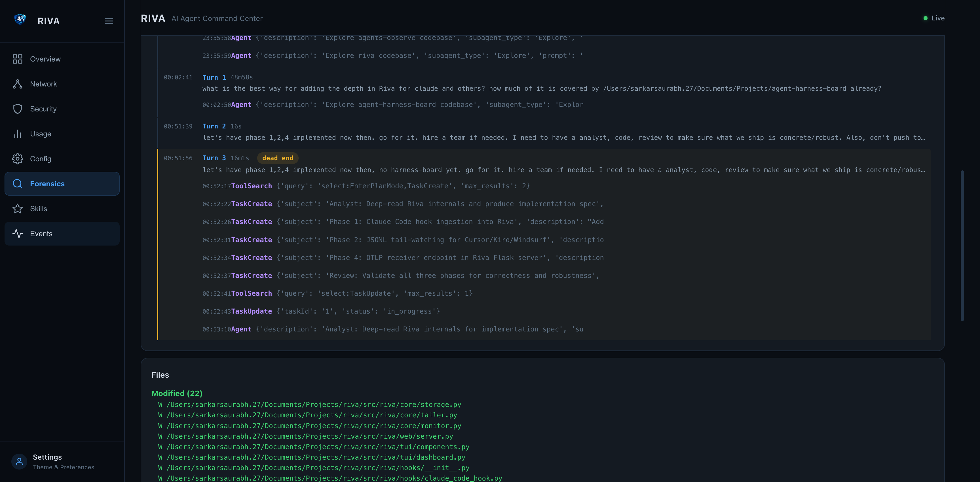Viewport: 980px width, 482px height.
Task: Click the Events pulse icon
Action: coord(18,234)
